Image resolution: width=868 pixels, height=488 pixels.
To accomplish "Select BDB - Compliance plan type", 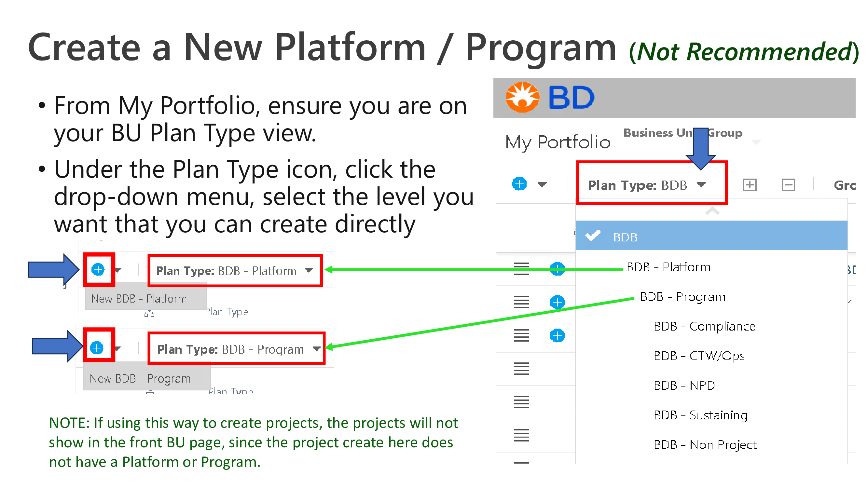I will pos(705,326).
